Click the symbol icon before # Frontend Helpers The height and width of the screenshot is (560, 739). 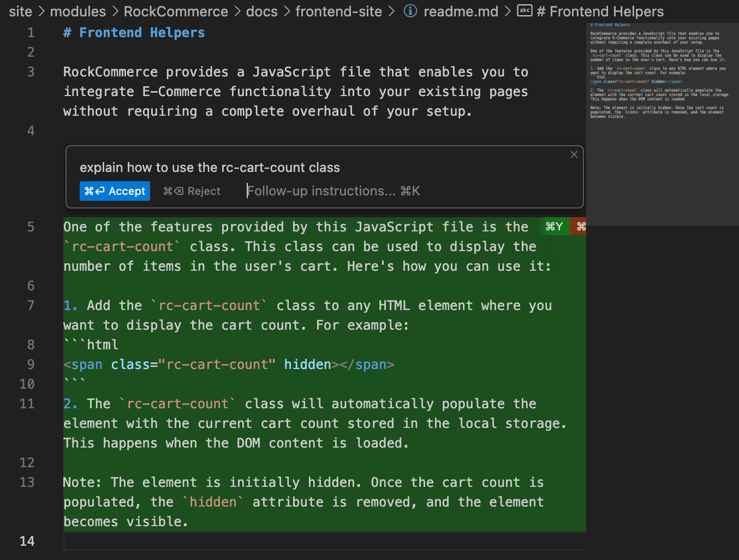pyautogui.click(x=525, y=11)
